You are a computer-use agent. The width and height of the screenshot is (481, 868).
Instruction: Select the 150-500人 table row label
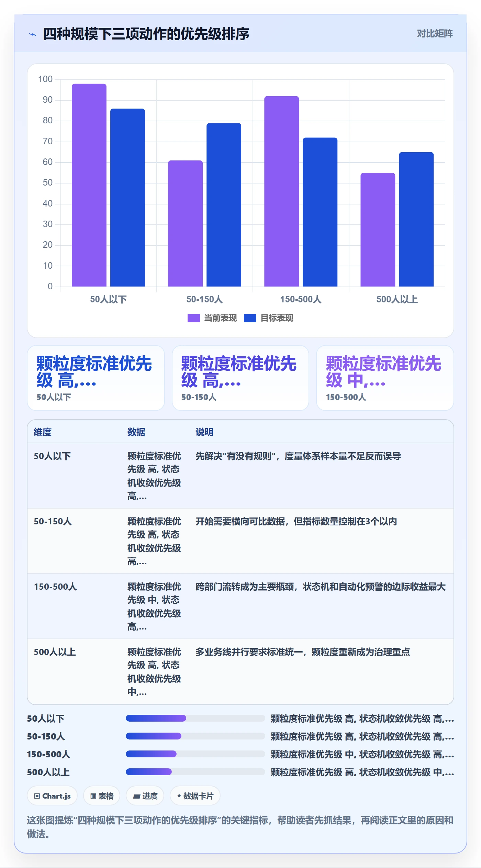pos(55,587)
